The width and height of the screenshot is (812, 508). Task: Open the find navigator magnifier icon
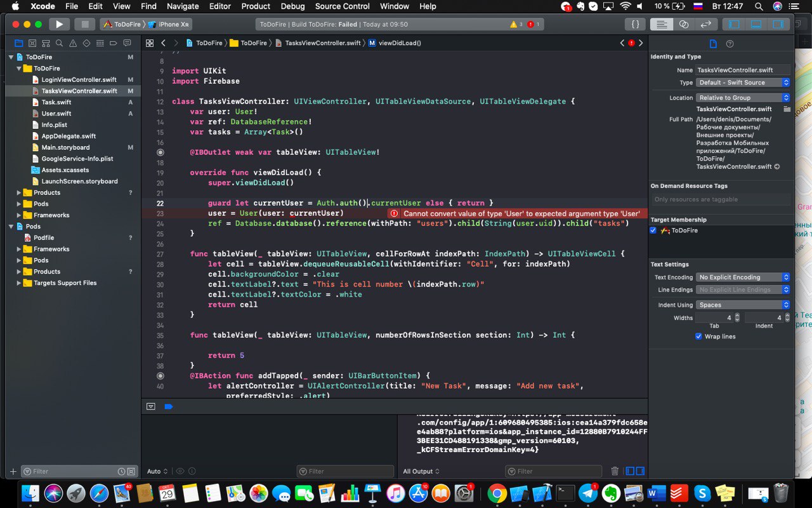(x=59, y=43)
